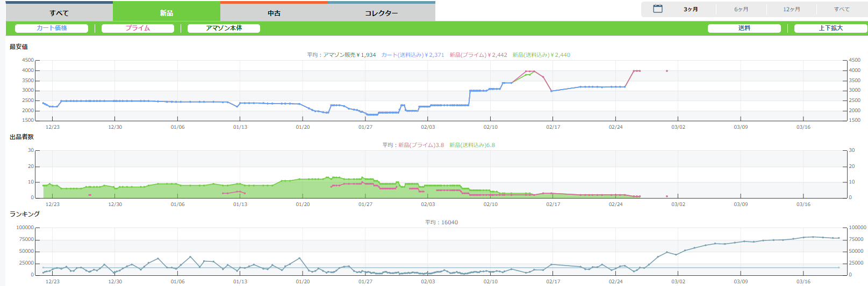Screen dimensions: 868x286
Task: Toggle the 送料 shipping option
Action: coord(744,28)
